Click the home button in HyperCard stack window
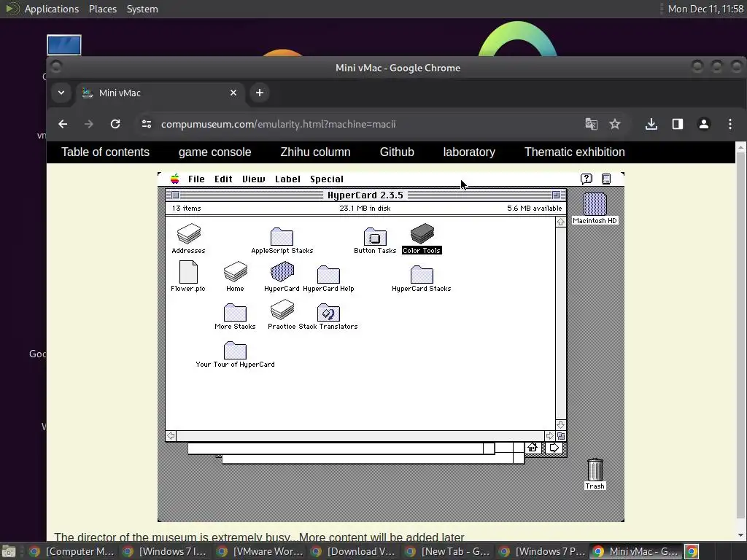This screenshot has width=747, height=560. (x=533, y=448)
